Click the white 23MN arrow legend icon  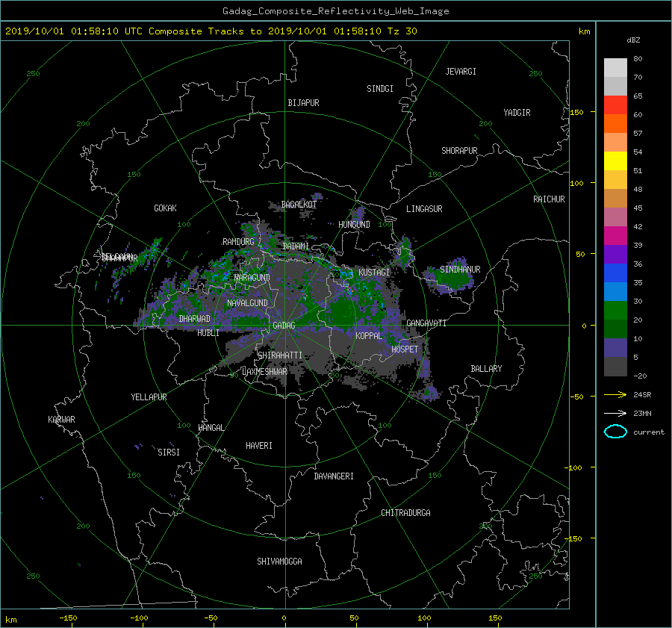pos(615,413)
